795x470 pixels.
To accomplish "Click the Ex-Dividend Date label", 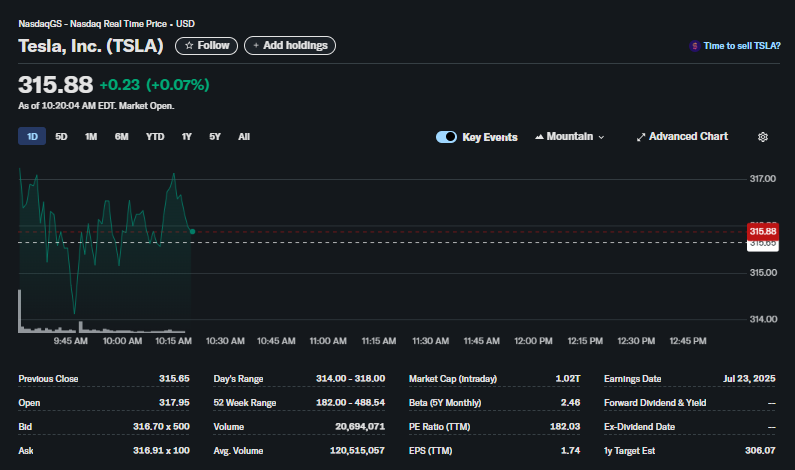I will coord(639,427).
